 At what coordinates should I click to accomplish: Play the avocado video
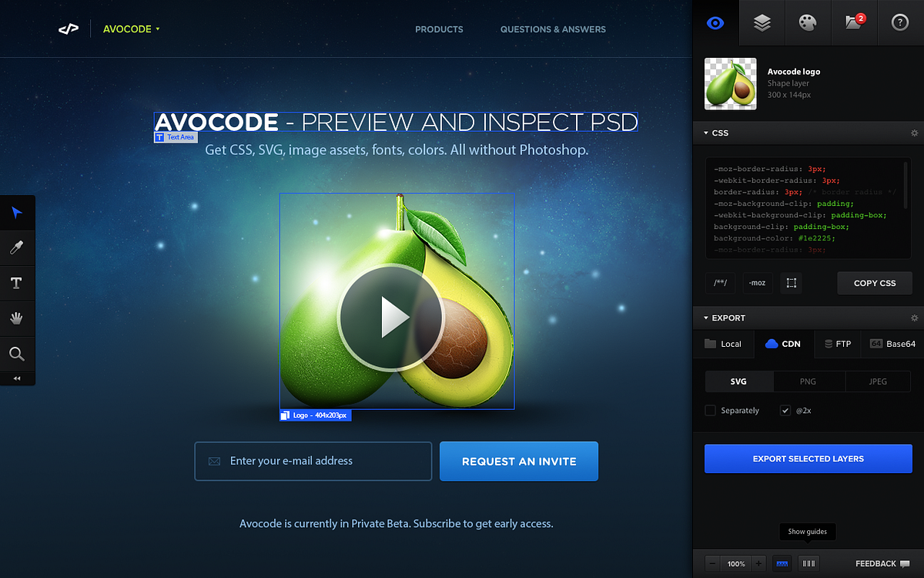tap(390, 318)
